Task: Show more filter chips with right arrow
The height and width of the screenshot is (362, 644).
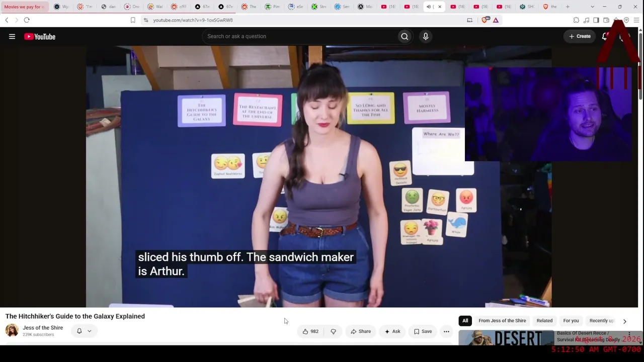Action: pyautogui.click(x=625, y=321)
